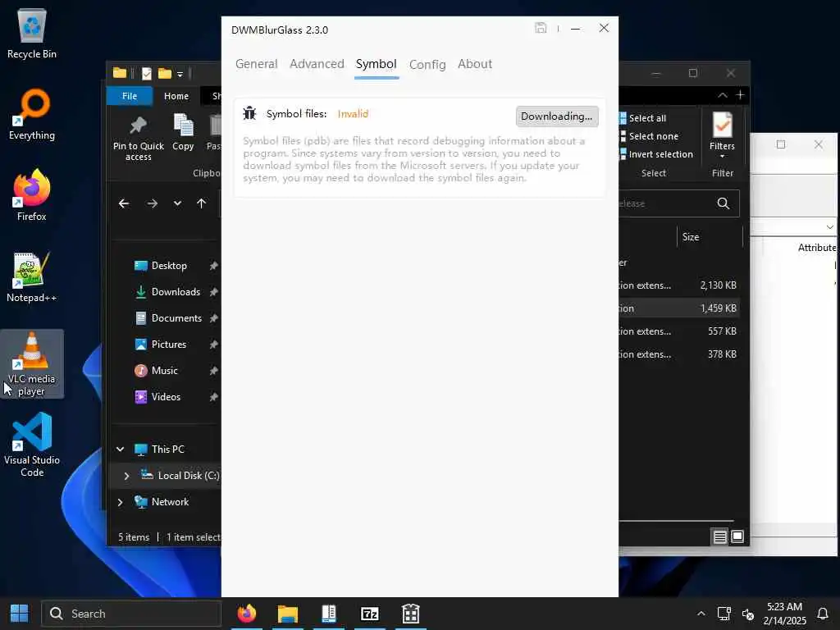Select the file row sized 557 KB

pyautogui.click(x=679, y=331)
